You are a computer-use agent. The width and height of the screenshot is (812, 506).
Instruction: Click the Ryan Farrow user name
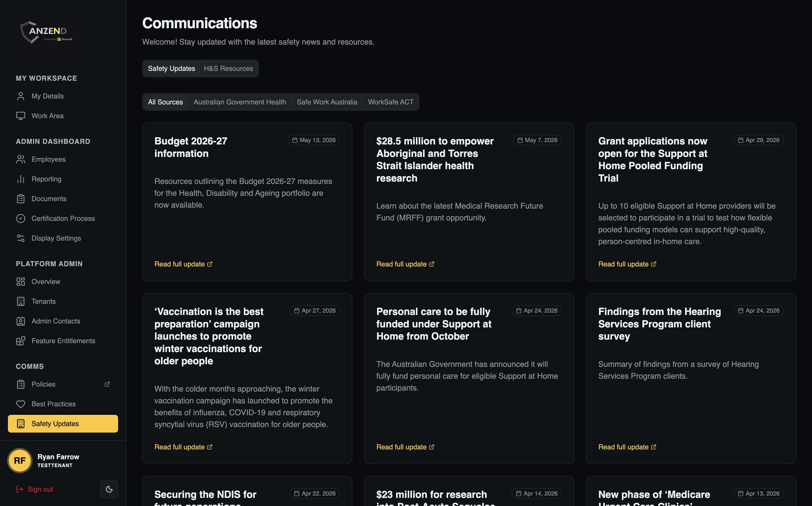58,457
